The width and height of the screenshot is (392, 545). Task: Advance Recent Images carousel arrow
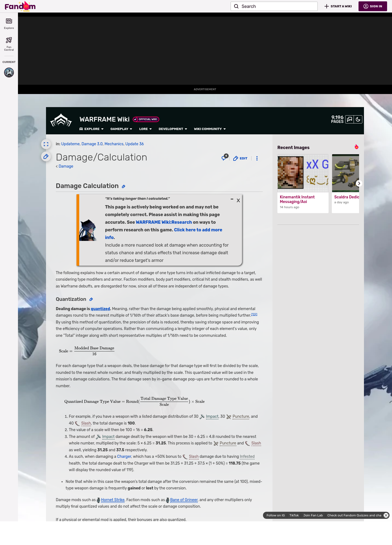click(359, 183)
